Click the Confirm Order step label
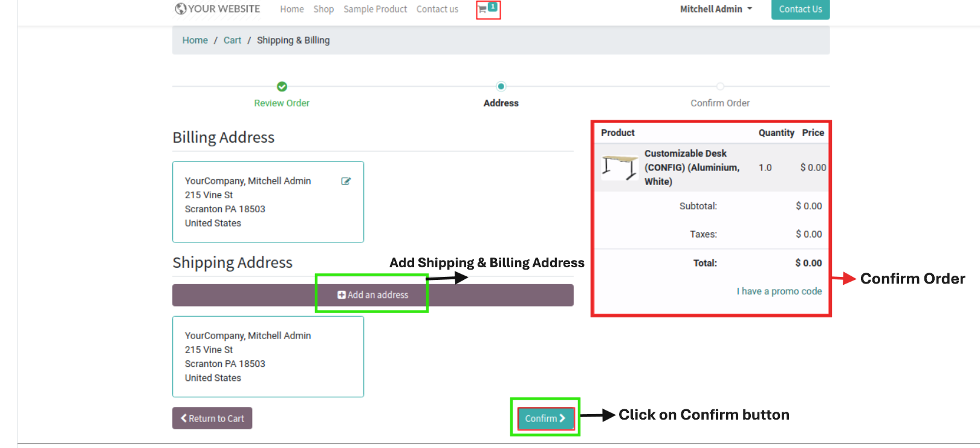 click(x=720, y=103)
